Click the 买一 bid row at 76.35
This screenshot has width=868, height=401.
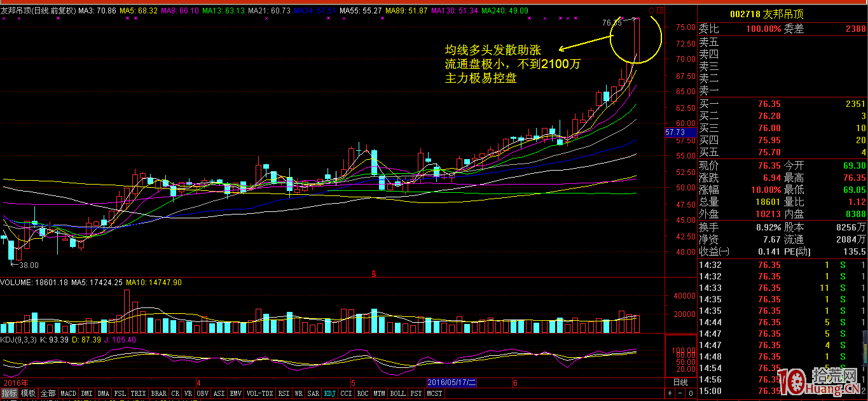(x=783, y=104)
